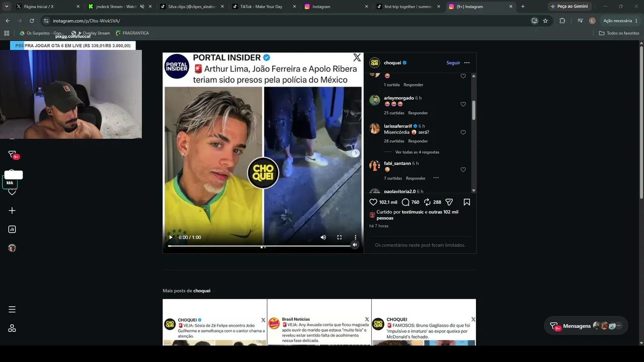View 'outras 102 mil pessoas' likes list

pos(418,215)
